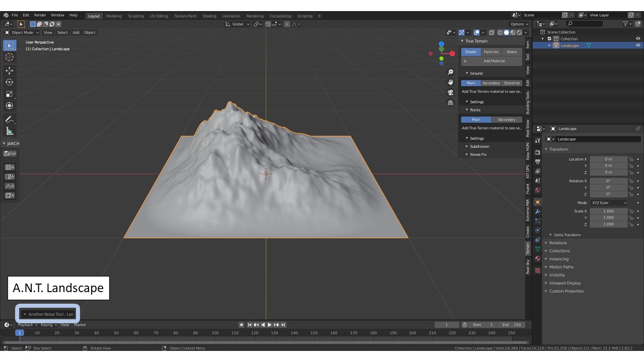Screen dimensions: 644x362
Task: Open the Building Tools sidebar tab
Action: click(528, 102)
